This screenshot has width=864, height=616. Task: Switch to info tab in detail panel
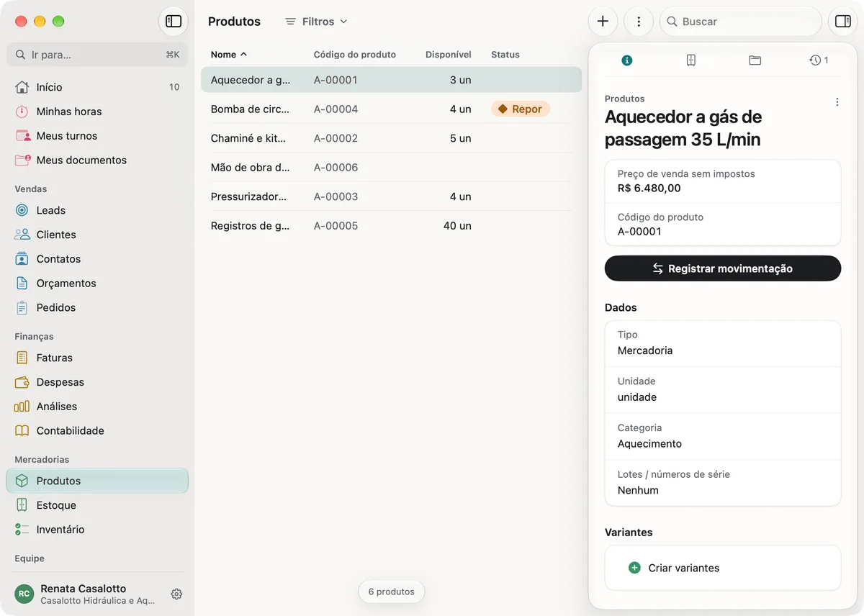pyautogui.click(x=626, y=60)
